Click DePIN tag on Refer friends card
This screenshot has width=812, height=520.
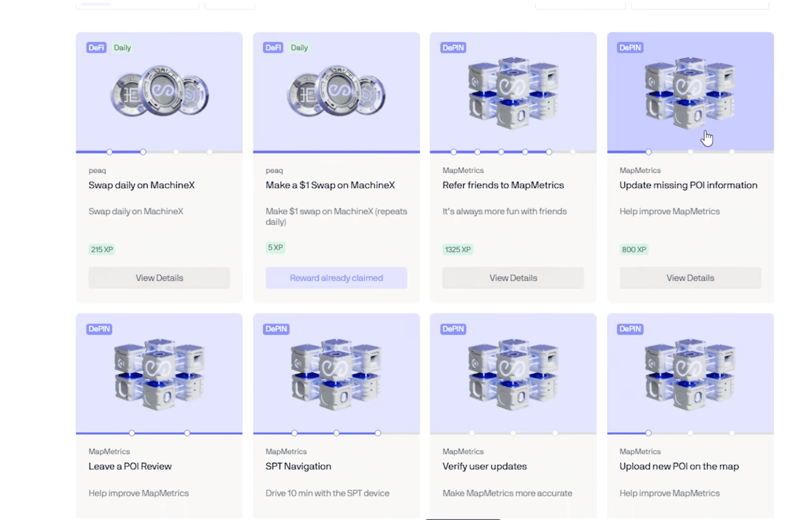453,48
